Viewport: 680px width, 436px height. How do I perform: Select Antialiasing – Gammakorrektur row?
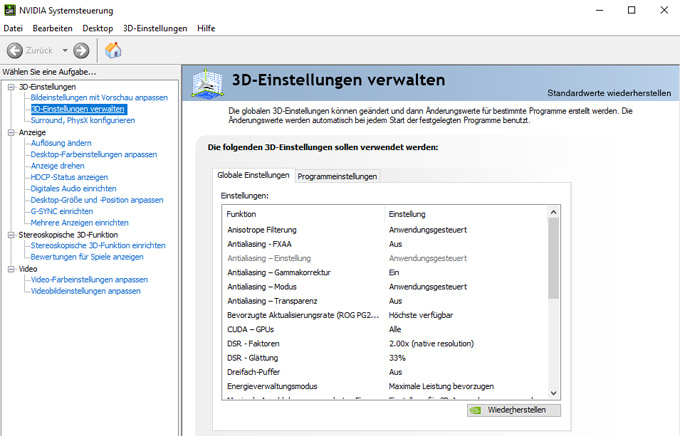tap(385, 272)
